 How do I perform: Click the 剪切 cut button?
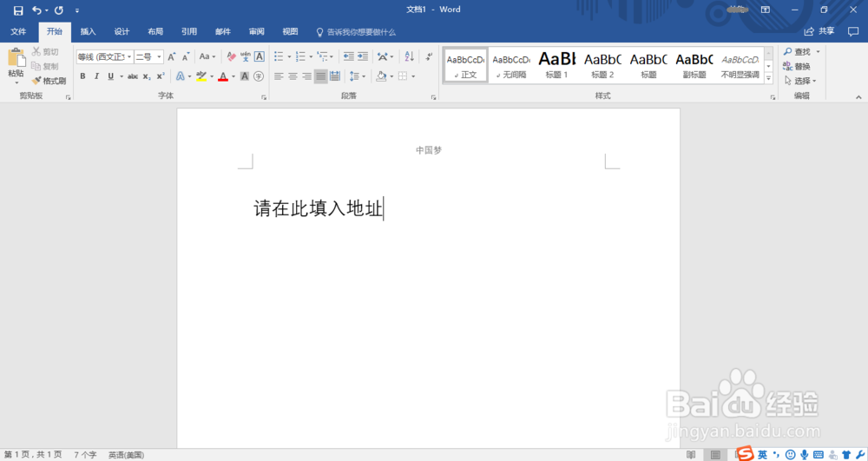[x=45, y=51]
